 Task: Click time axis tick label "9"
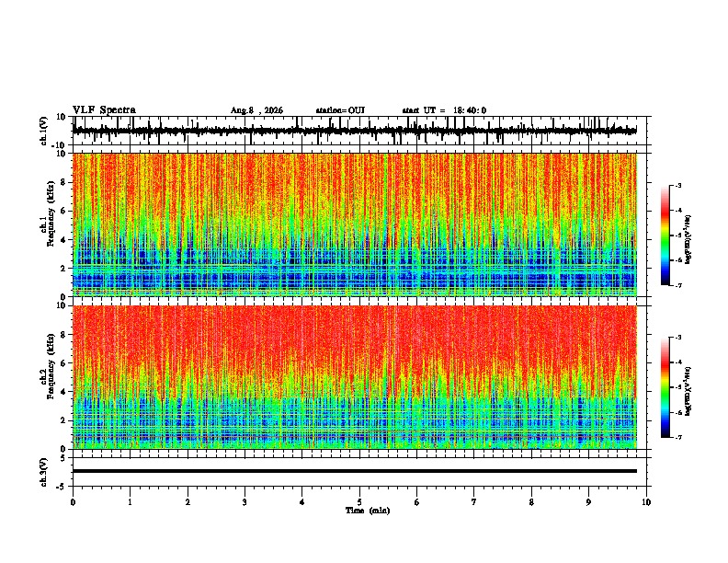[588, 502]
